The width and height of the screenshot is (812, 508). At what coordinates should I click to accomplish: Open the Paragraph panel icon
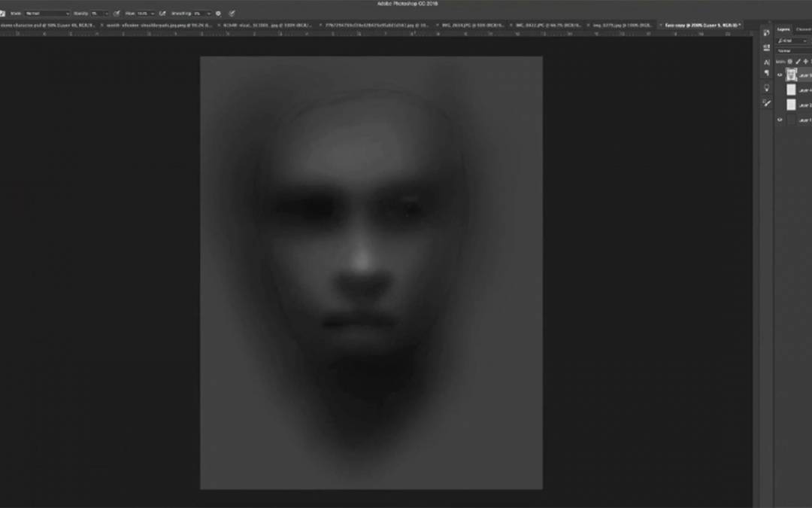click(x=766, y=74)
